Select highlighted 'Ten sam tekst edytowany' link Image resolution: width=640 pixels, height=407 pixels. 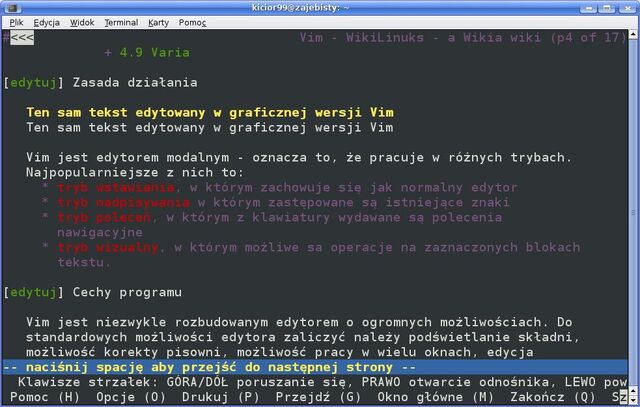[x=210, y=112]
